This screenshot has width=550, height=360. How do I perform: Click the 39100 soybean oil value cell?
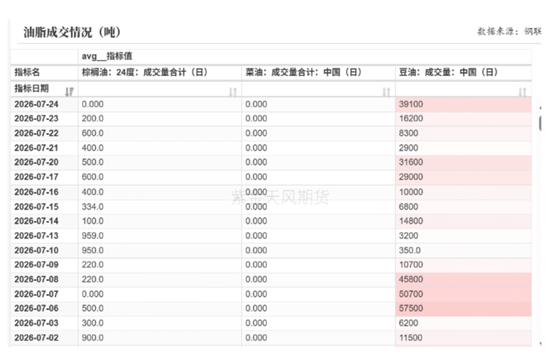click(463, 104)
